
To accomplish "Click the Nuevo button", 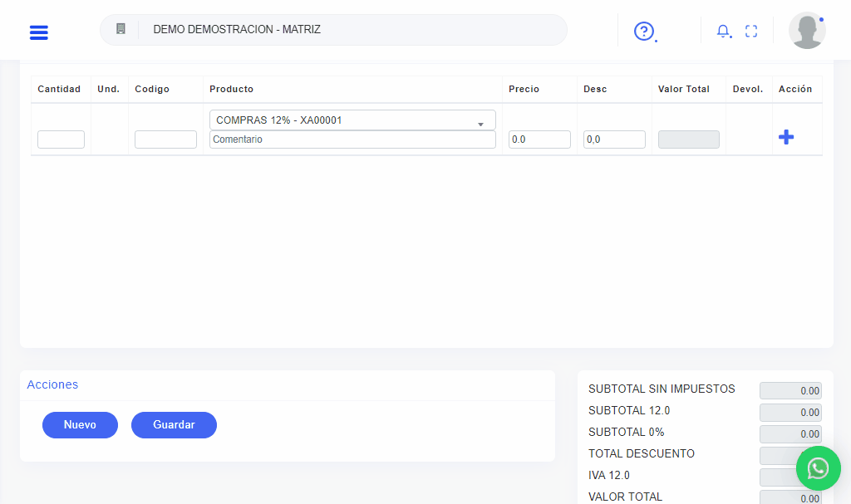I will [80, 424].
